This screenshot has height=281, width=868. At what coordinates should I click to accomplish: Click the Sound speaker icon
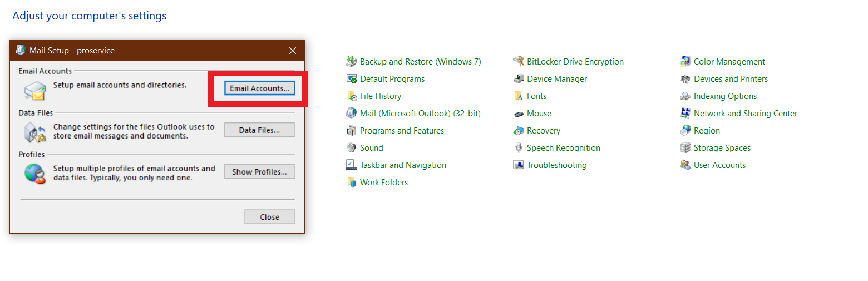(x=351, y=147)
